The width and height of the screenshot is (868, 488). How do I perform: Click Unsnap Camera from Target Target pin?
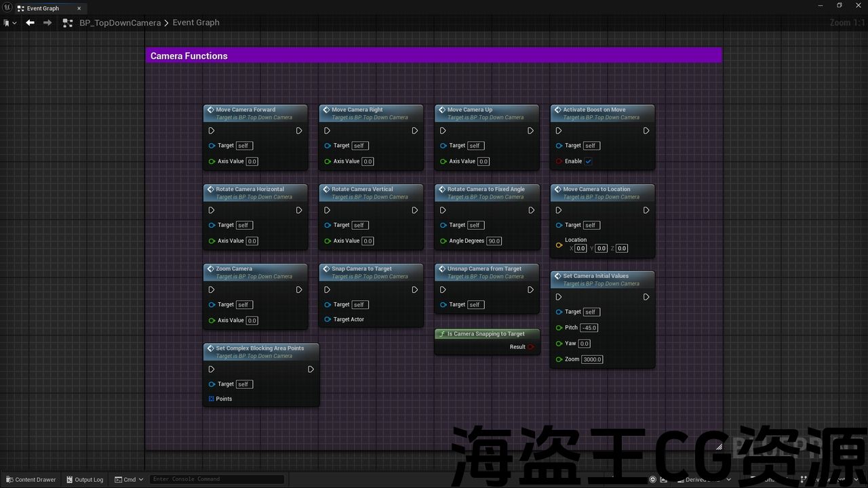[443, 305]
